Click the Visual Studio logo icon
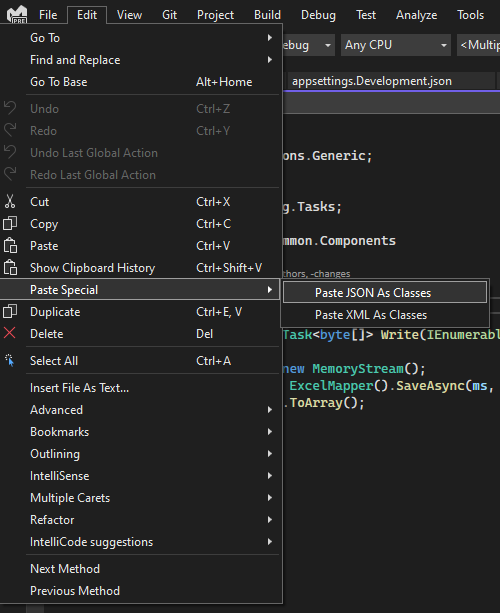The height and width of the screenshot is (613, 500). click(17, 14)
